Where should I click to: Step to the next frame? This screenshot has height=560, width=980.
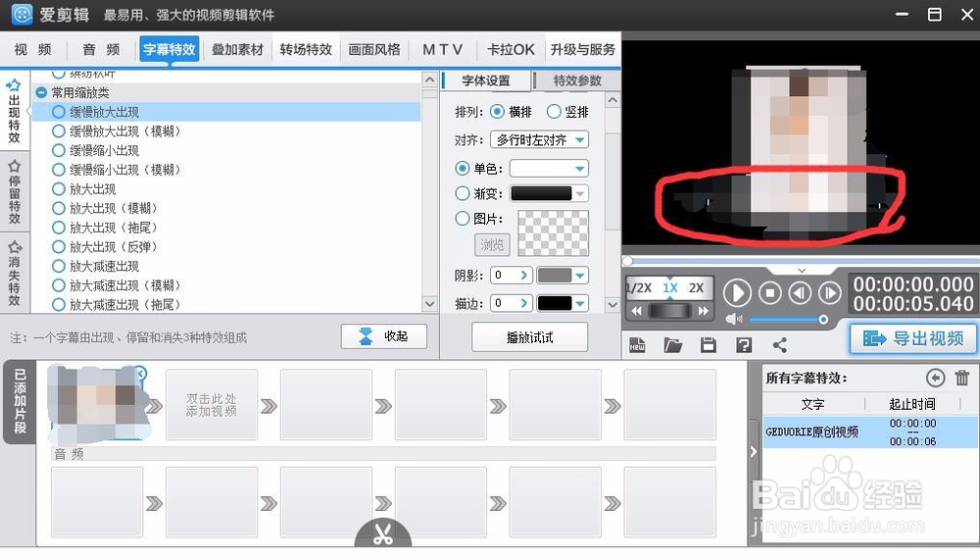pos(829,293)
